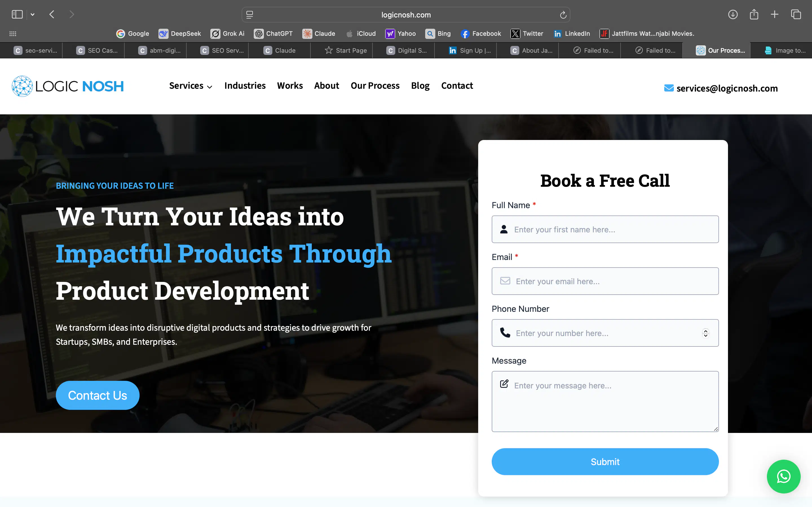
Task: Switch to the Digital S... tab
Action: pyautogui.click(x=407, y=50)
